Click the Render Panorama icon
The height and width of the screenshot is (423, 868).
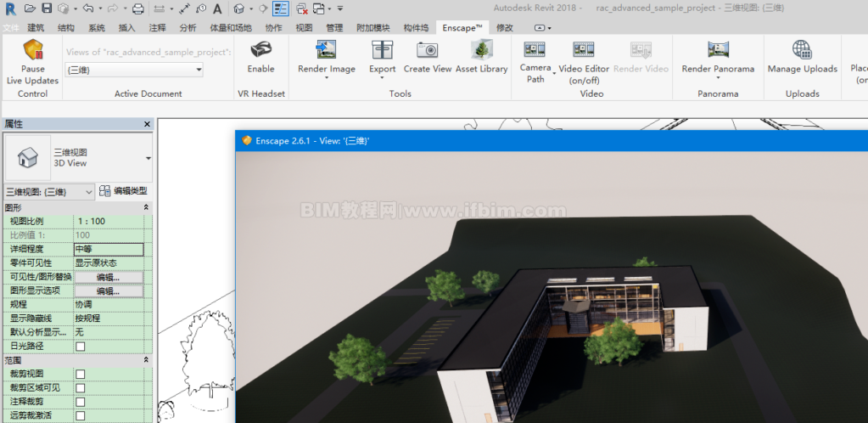coord(718,50)
